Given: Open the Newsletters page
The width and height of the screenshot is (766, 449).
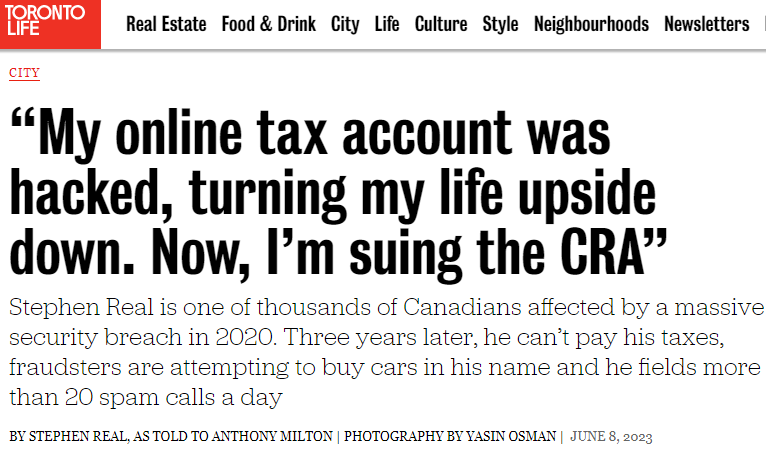Looking at the screenshot, I should tap(706, 24).
